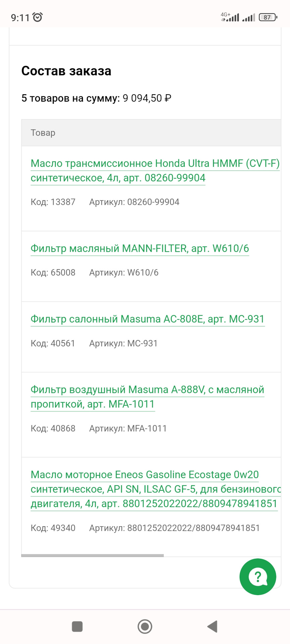The image size is (290, 644).
Task: Tap article number 08260-99904 text
Action: (x=153, y=202)
